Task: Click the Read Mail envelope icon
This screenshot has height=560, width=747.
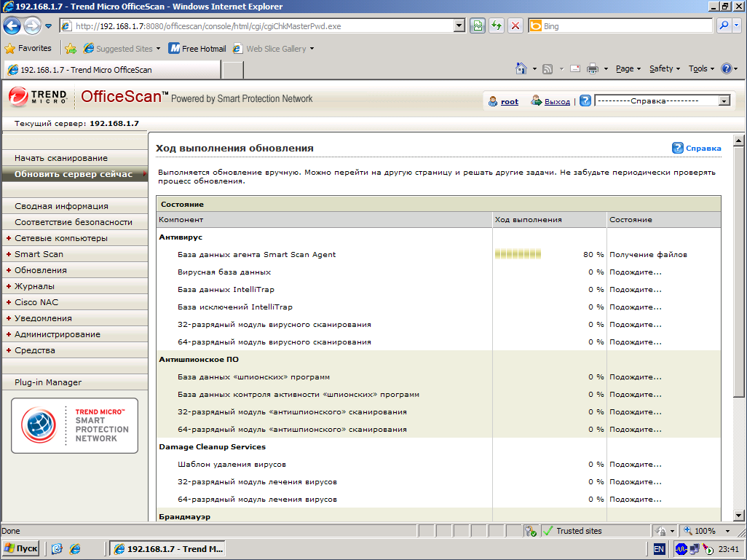Action: (575, 68)
